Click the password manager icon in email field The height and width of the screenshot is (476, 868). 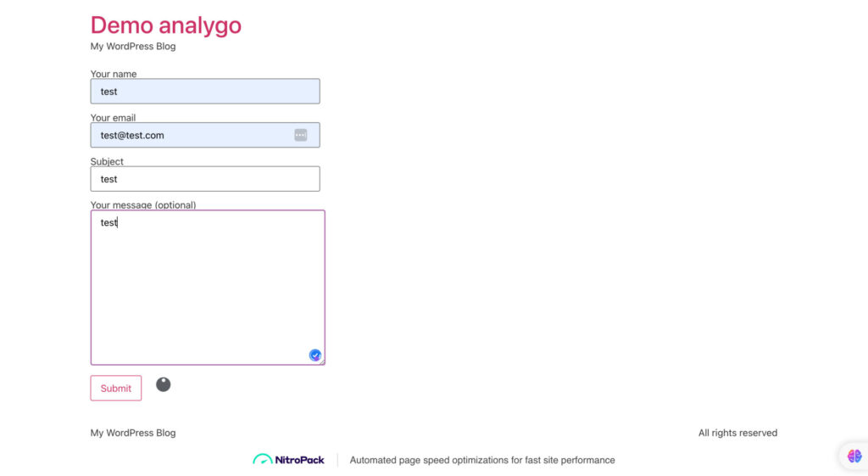[301, 135]
